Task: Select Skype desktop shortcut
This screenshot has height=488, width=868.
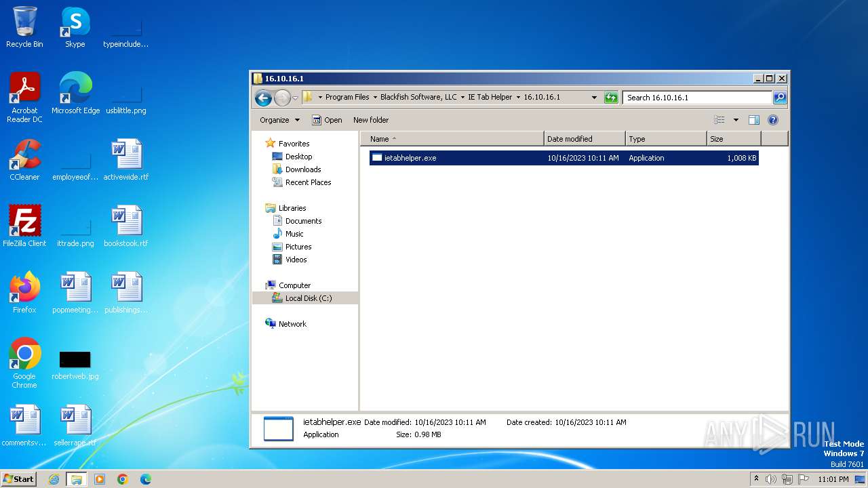Action: (x=75, y=27)
